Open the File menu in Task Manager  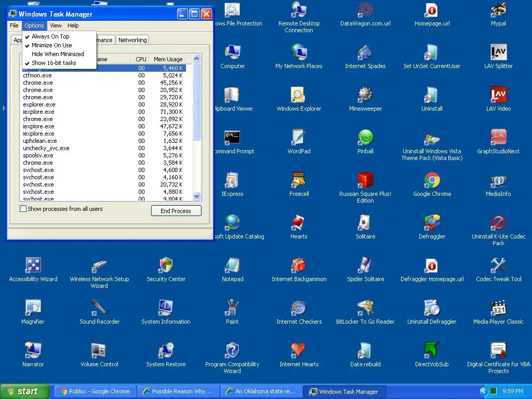click(x=14, y=25)
